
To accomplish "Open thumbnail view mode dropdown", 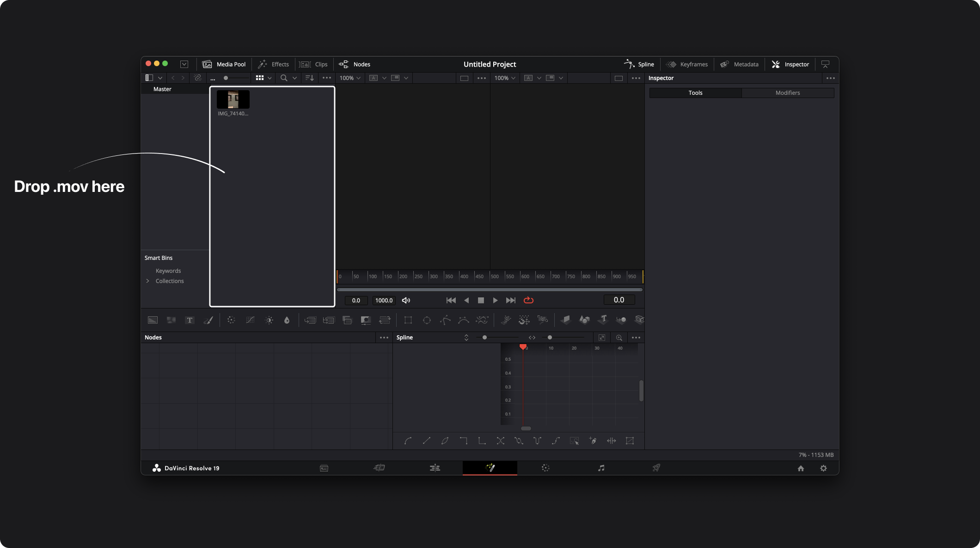I will pos(269,78).
